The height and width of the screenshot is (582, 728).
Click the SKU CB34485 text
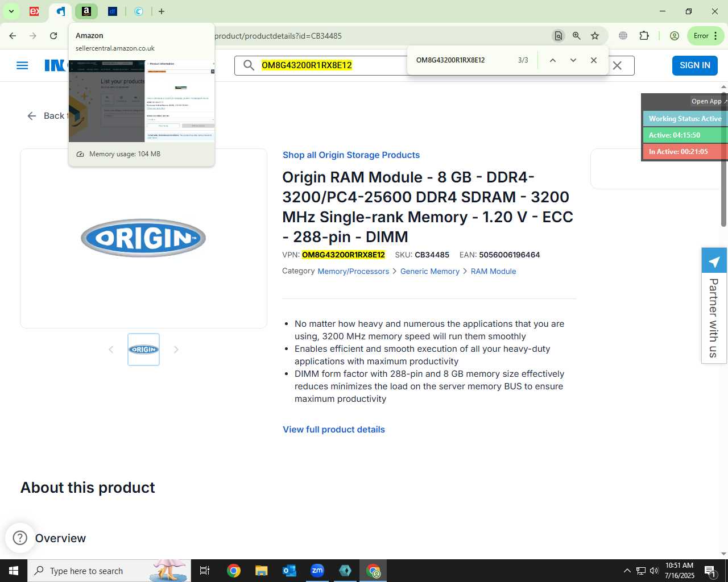[422, 255]
